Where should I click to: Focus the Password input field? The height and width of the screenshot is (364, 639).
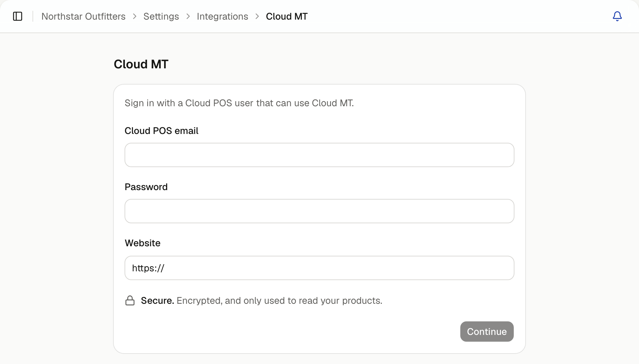point(319,211)
